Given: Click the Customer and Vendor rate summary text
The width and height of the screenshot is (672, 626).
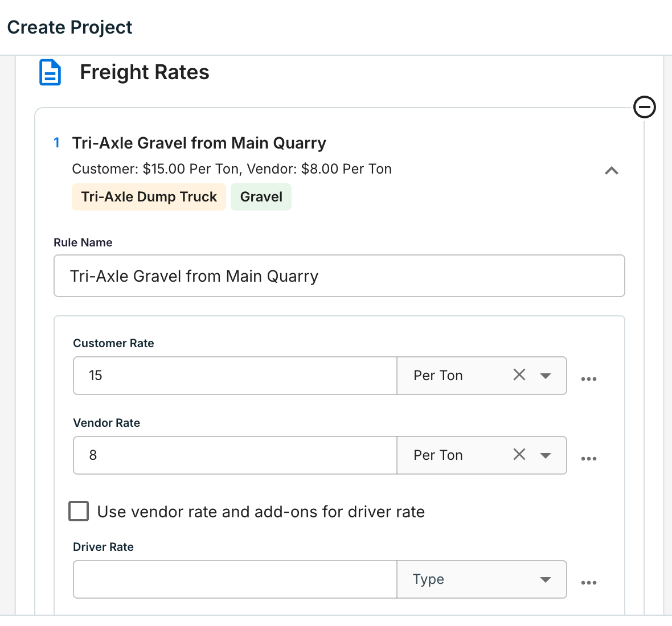Looking at the screenshot, I should [x=231, y=169].
